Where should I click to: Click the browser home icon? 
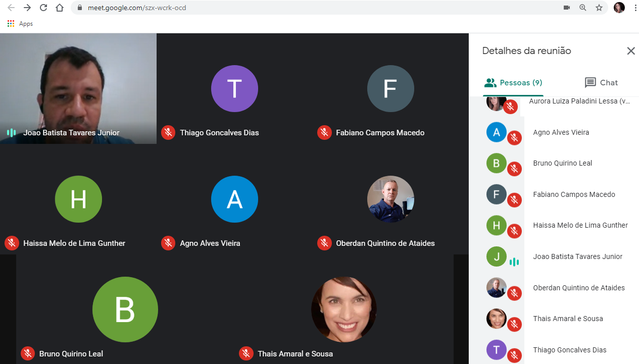coord(60,8)
